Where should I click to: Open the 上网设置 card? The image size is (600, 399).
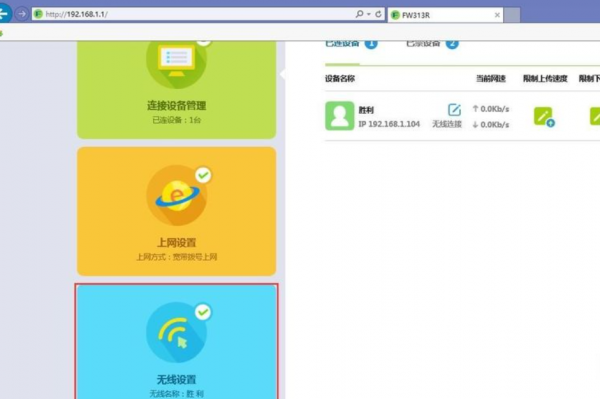click(176, 211)
